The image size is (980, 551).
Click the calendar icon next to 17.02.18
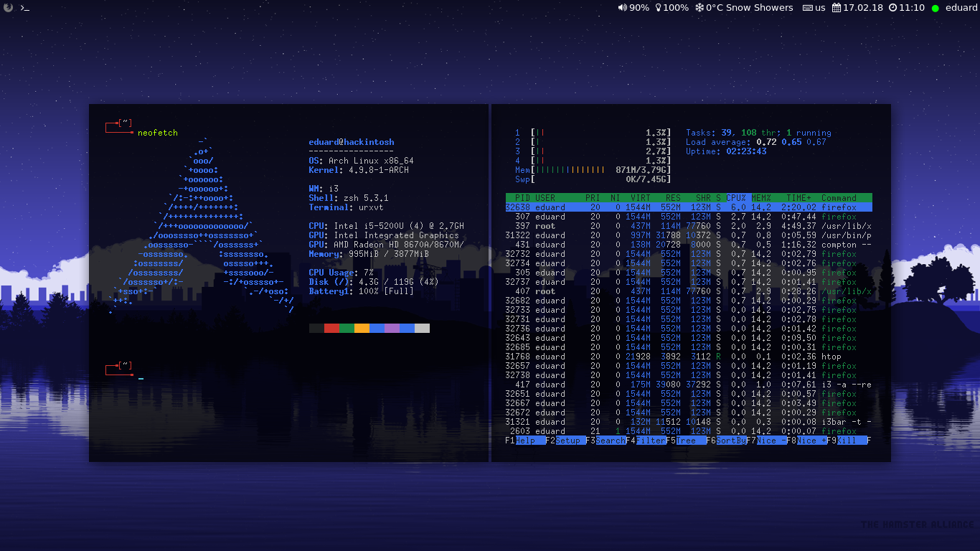point(837,7)
